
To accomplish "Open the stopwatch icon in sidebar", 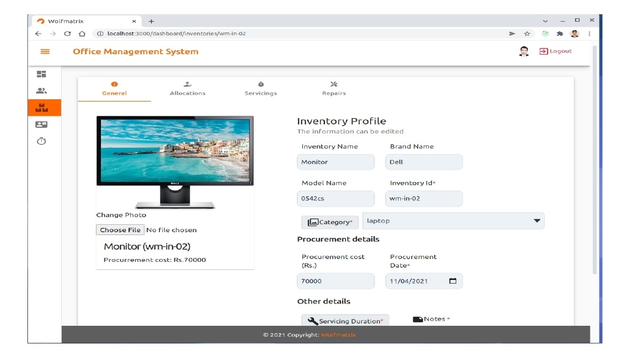I will [x=41, y=141].
